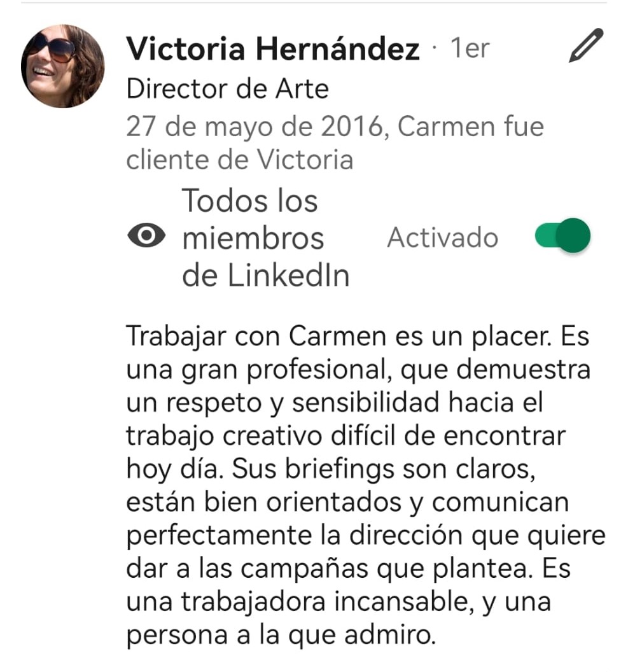The width and height of the screenshot is (628, 672).
Task: Tap the 'cliente de Victoria' relationship text
Action: coord(240,160)
